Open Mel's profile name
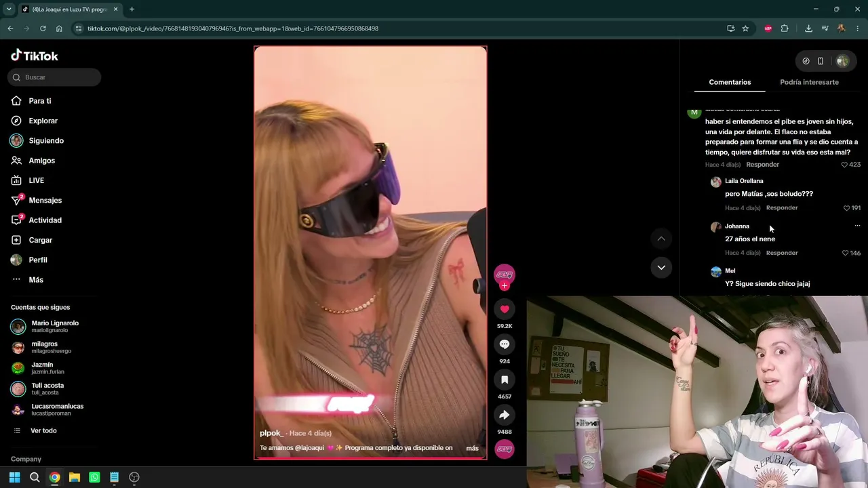The image size is (868, 488). [730, 271]
